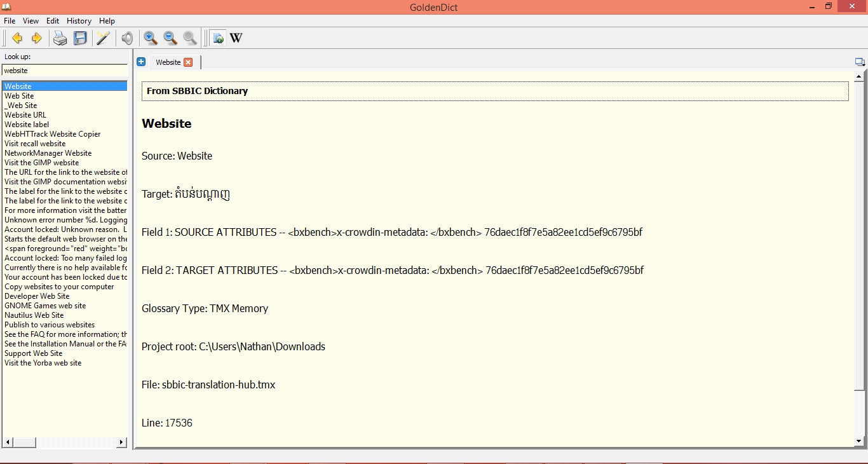Image resolution: width=868 pixels, height=464 pixels.
Task: Select 'Nautilus Web Site' entry
Action: (x=65, y=315)
